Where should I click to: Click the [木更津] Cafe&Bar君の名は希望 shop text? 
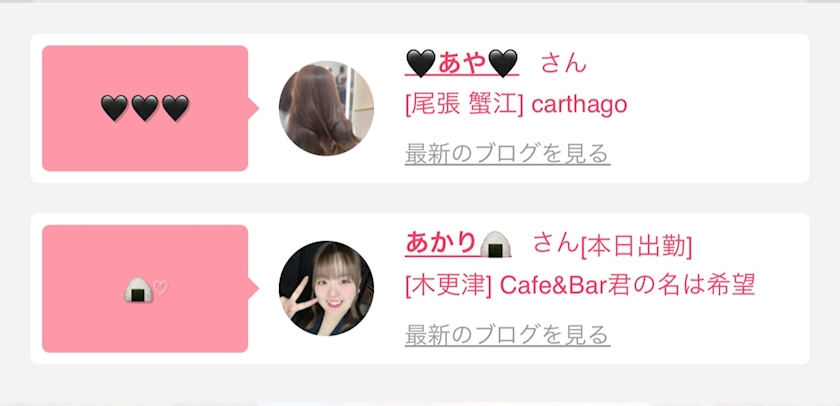point(580,285)
